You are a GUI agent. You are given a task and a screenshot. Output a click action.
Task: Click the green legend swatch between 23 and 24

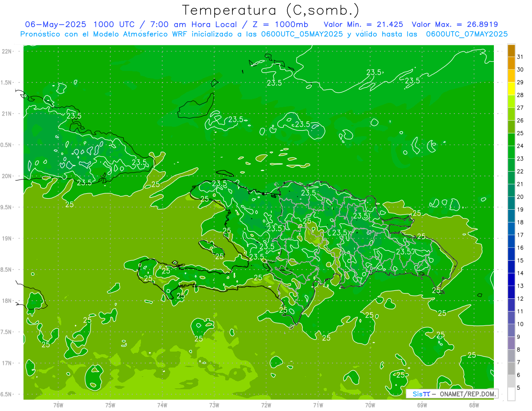click(511, 153)
